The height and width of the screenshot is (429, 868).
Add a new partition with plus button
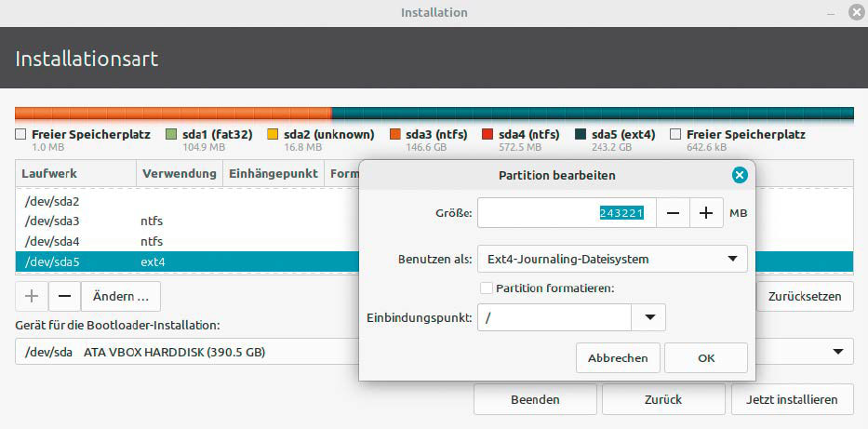[32, 296]
